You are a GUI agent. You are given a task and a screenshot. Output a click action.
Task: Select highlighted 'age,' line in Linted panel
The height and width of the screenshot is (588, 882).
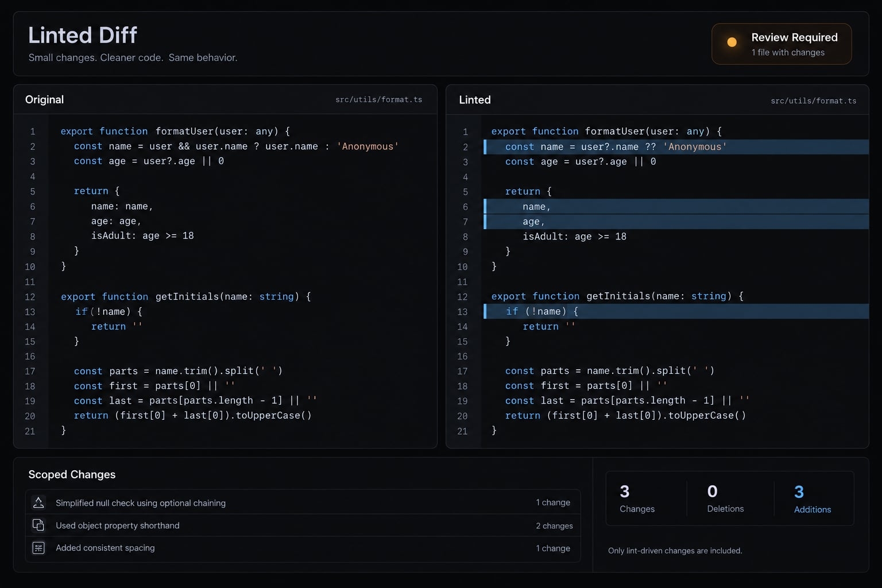click(x=676, y=222)
